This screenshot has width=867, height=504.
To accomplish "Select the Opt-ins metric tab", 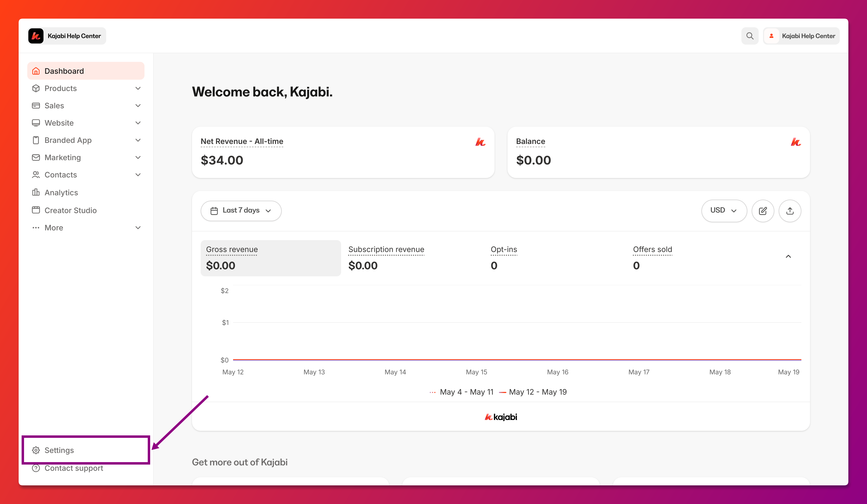I will 555,258.
